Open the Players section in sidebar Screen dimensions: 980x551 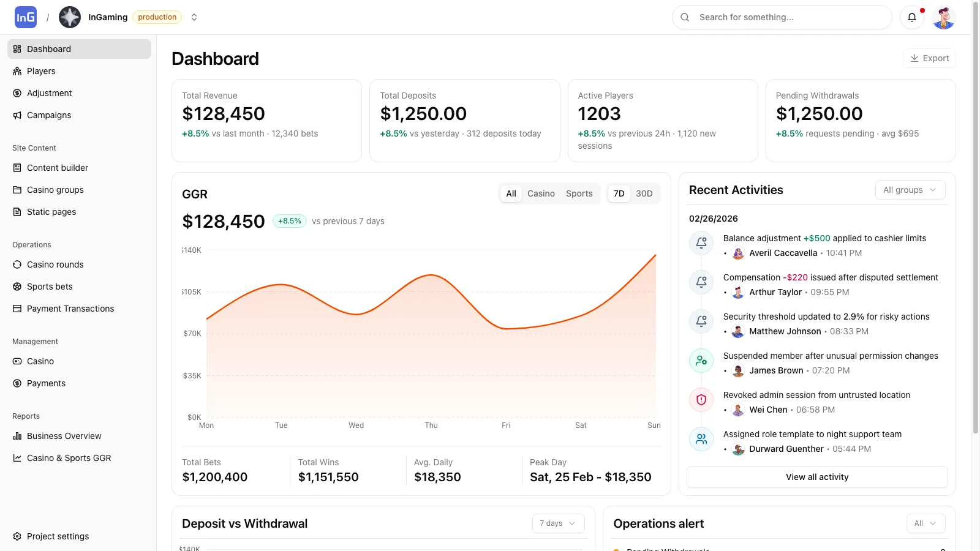coord(41,71)
